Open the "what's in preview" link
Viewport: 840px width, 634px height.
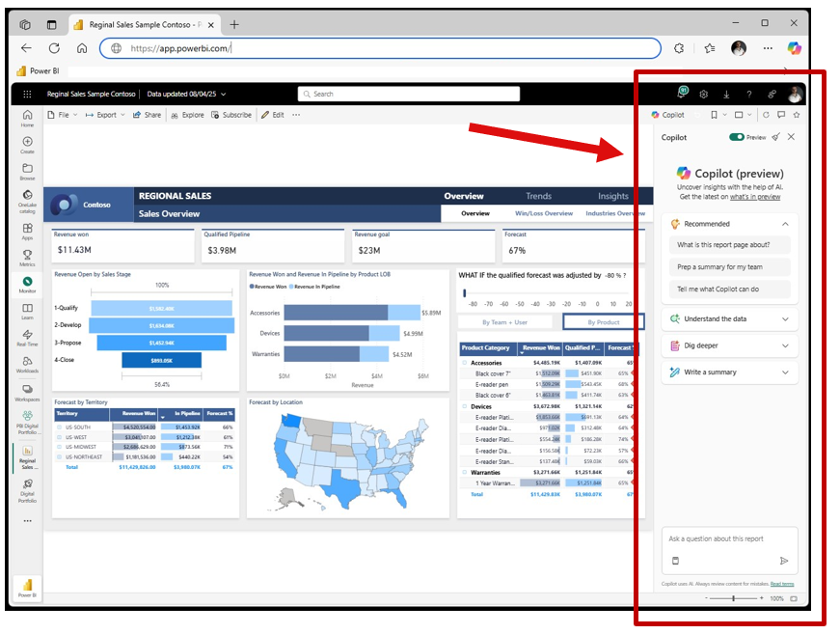(x=755, y=197)
